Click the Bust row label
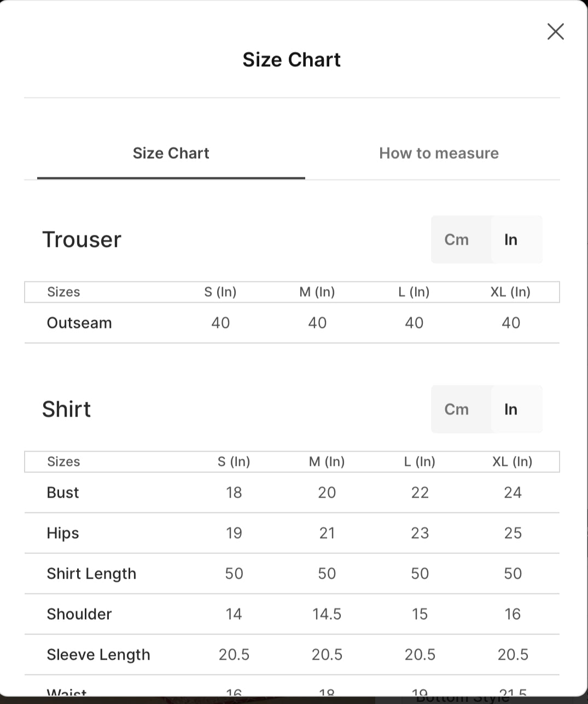This screenshot has height=704, width=588. point(63,492)
